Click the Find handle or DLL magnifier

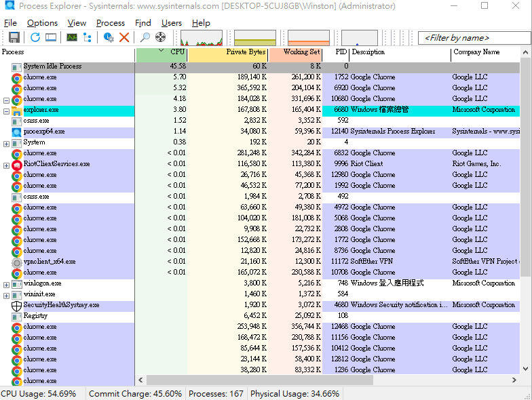[145, 37]
